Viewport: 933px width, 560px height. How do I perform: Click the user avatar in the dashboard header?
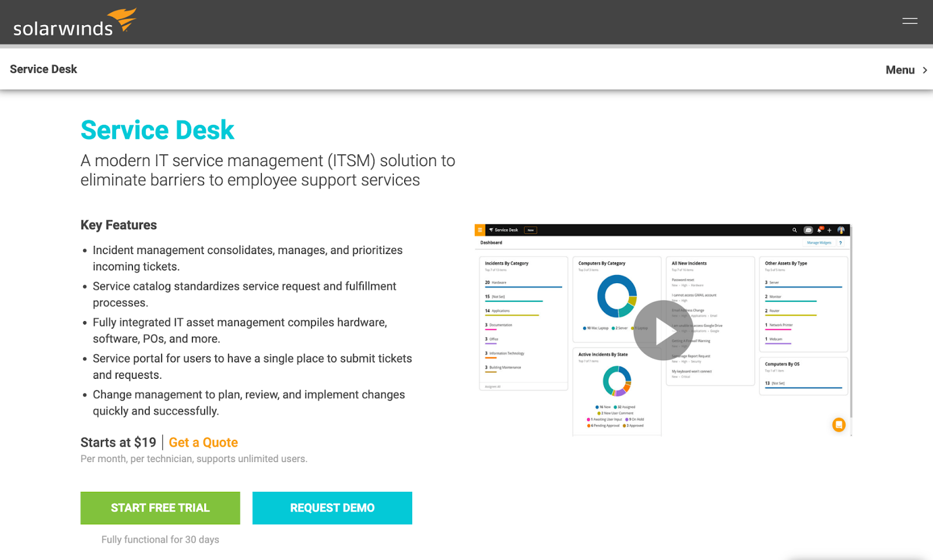[841, 230]
